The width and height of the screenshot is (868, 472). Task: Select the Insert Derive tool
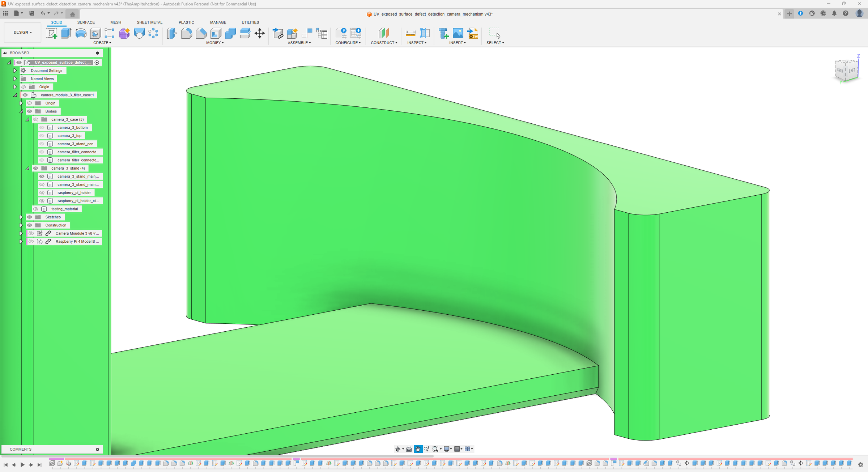tap(443, 33)
